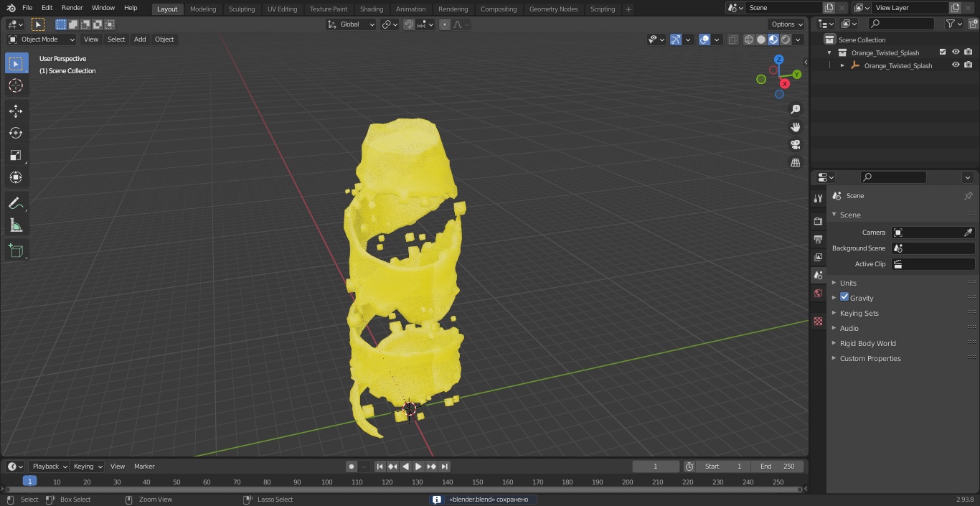Toggle the Gravity checkbox
The height and width of the screenshot is (506, 980).
[844, 297]
